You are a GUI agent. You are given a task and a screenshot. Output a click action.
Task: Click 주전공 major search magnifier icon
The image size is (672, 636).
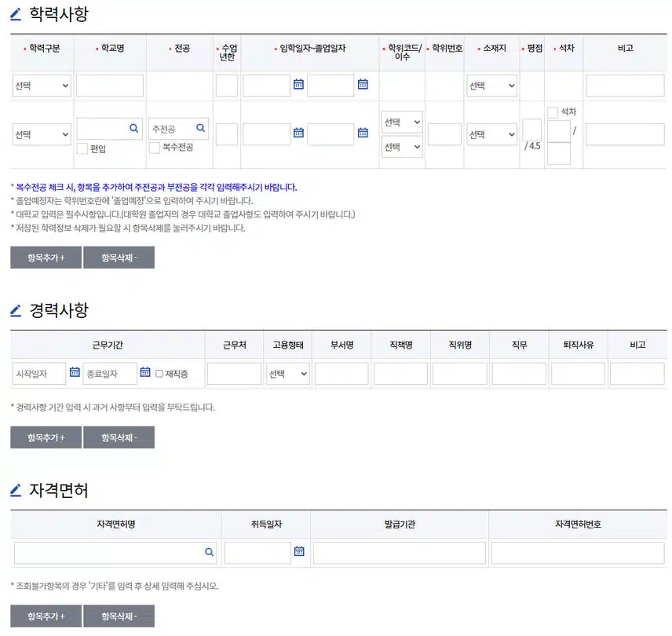[200, 128]
